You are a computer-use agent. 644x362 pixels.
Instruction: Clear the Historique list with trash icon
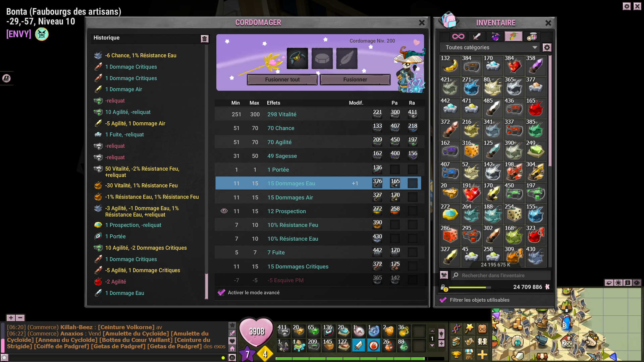tap(204, 39)
